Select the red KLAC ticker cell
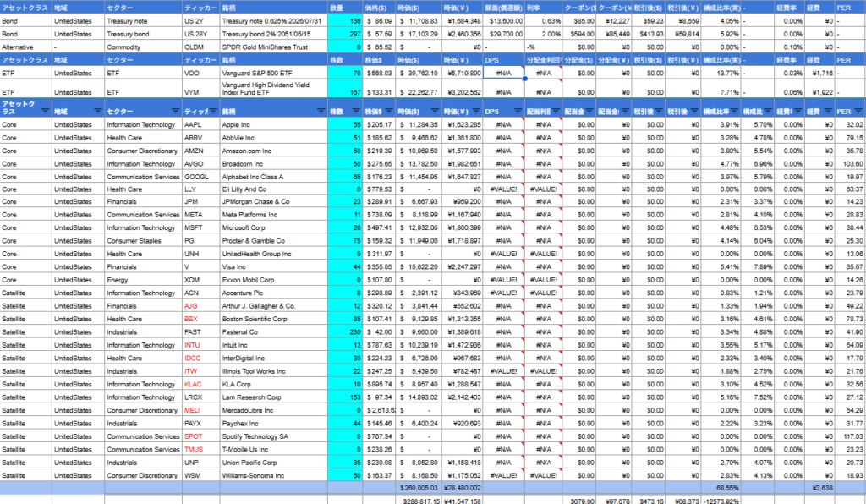 click(x=201, y=384)
